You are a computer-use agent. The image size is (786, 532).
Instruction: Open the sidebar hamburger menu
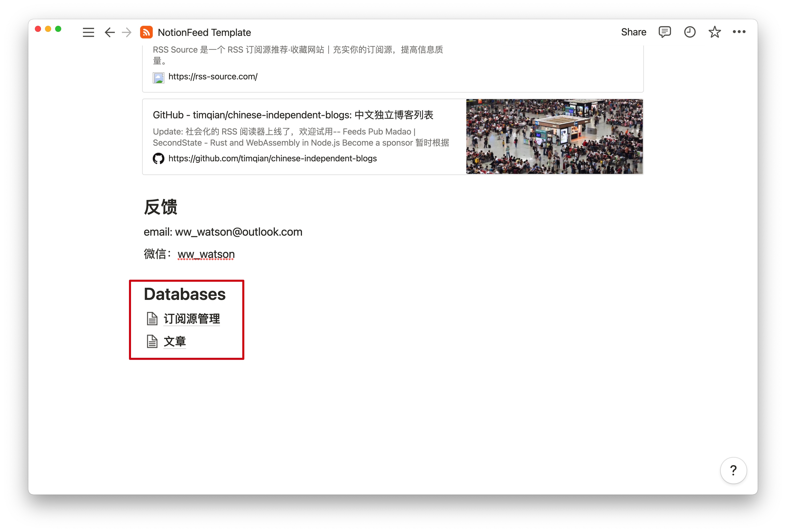click(x=88, y=32)
